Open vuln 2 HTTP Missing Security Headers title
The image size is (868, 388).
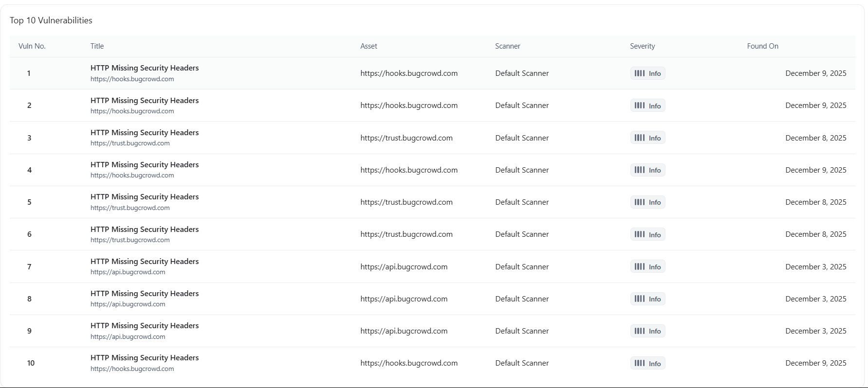click(x=145, y=101)
